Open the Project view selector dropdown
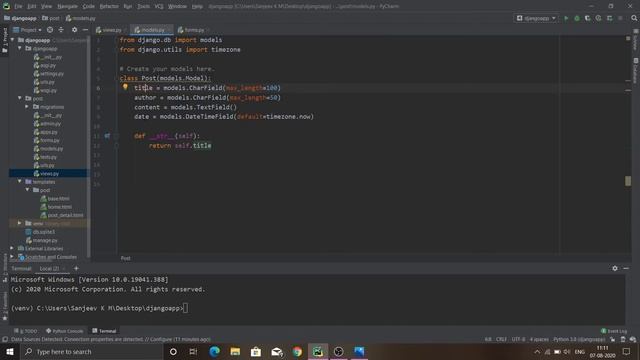 (27, 30)
